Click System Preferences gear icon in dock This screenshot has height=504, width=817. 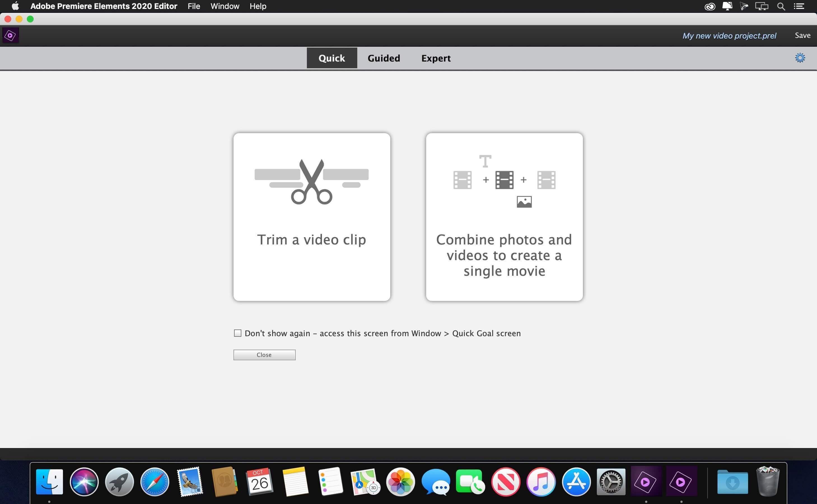click(x=611, y=482)
